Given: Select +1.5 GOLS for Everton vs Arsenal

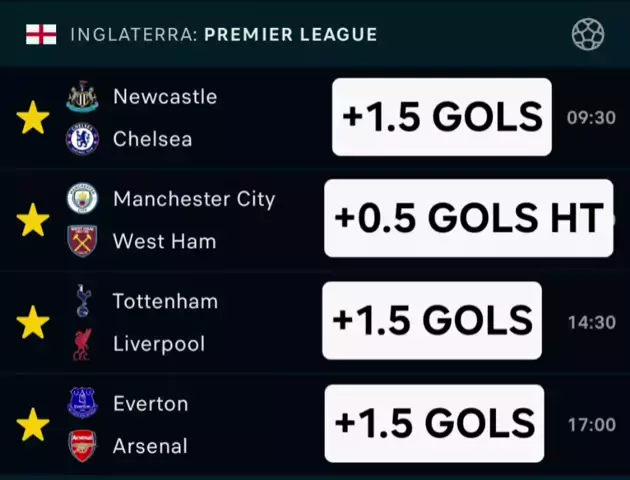Looking at the screenshot, I should 434,423.
